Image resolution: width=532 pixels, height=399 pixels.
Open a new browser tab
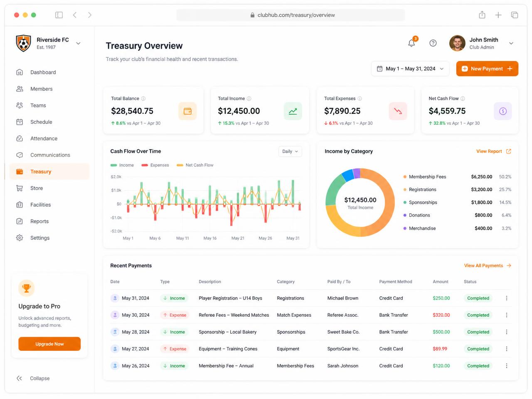pos(498,15)
